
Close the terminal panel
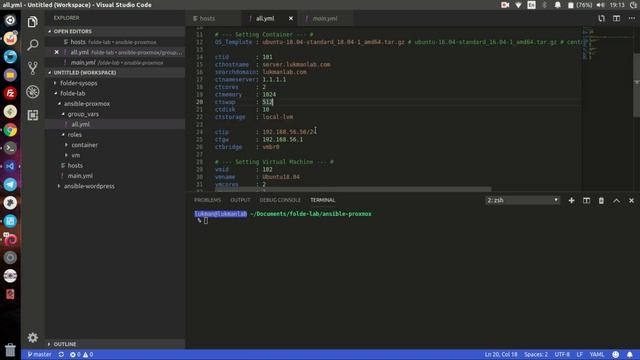(631, 200)
